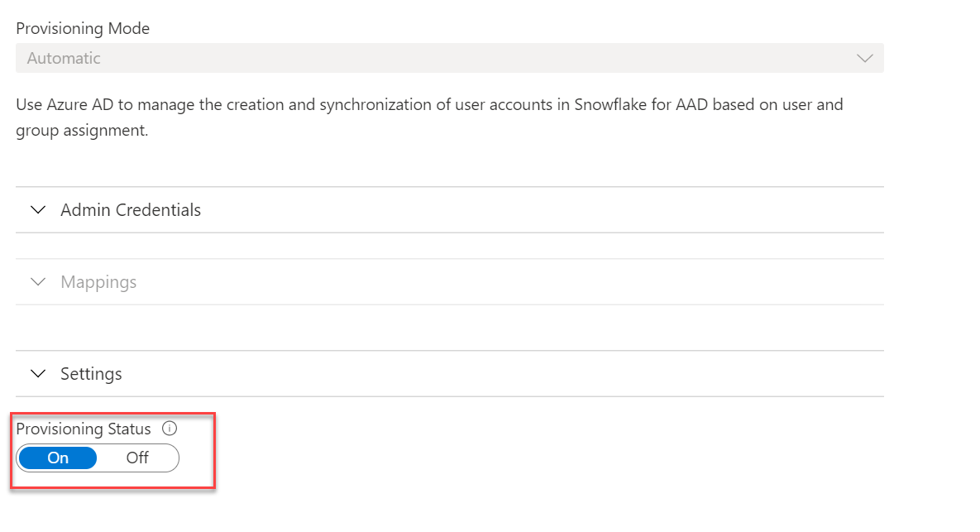Click empty space right of Admin Credentials header

click(x=538, y=210)
